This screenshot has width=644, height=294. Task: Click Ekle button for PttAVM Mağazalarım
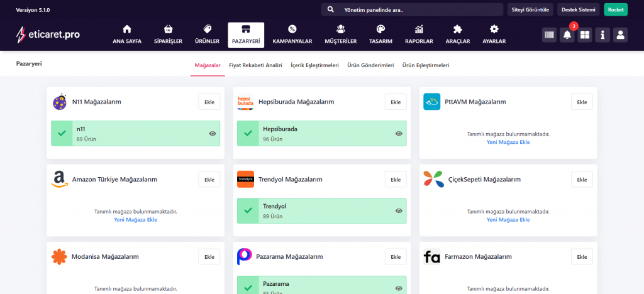coord(582,102)
